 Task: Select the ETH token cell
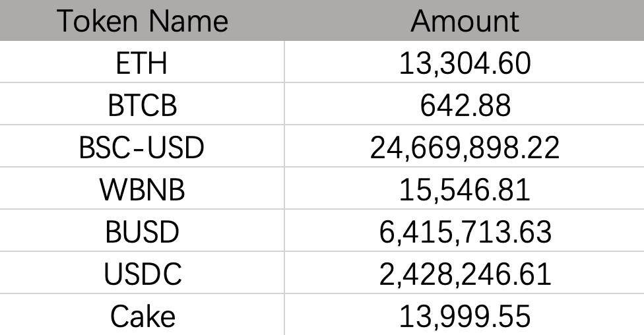(142, 63)
